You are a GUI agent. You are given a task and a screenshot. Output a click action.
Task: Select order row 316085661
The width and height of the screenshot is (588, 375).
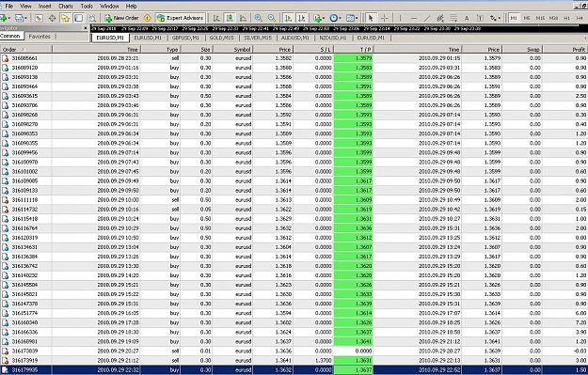point(294,58)
